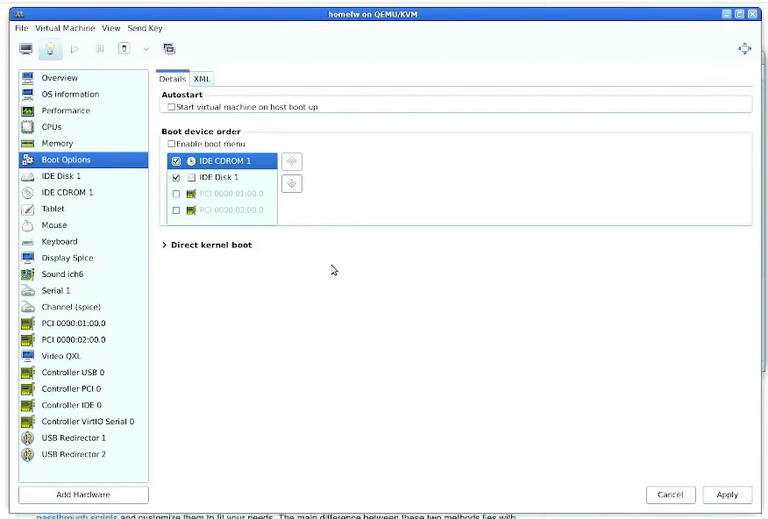Click PCI 0000:02:00.0 card icon in sidebar
Screen dimensions: 768x519
[28, 340]
